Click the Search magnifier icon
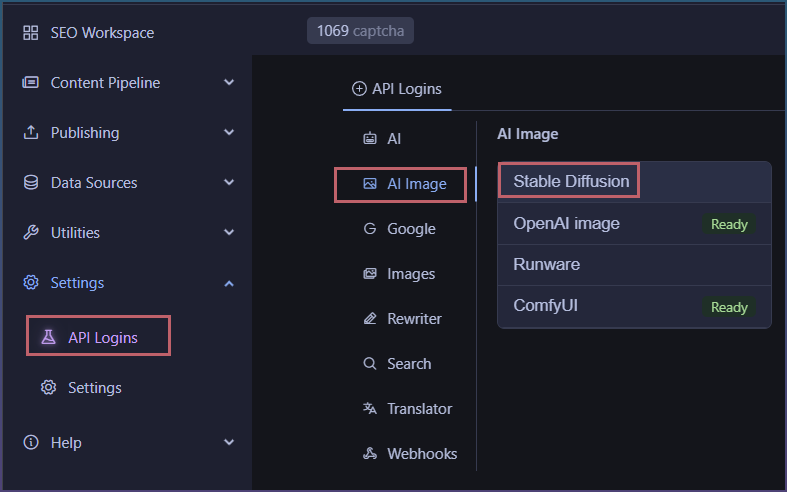The image size is (787, 492). (x=370, y=363)
